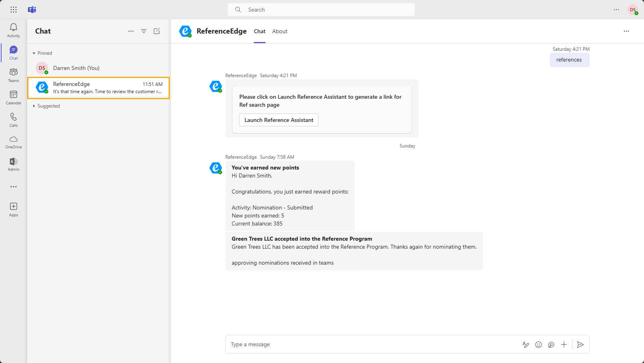Switch to the About tab
This screenshot has height=363, width=644.
(280, 31)
